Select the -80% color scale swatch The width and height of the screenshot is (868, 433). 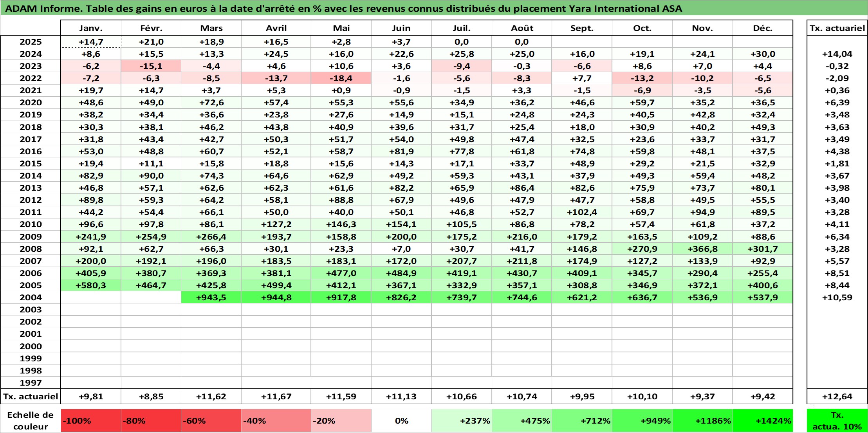point(151,421)
